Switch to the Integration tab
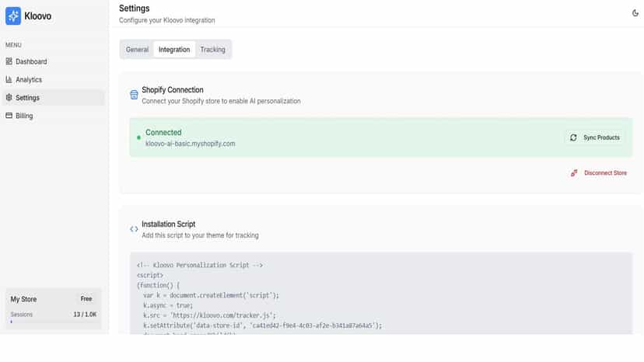Image resolution: width=644 pixels, height=362 pixels. pos(174,50)
